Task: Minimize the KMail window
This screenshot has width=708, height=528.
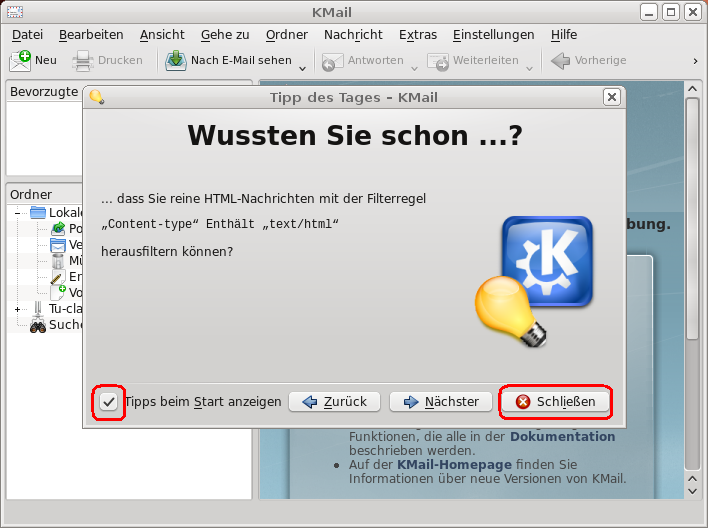Action: point(649,12)
